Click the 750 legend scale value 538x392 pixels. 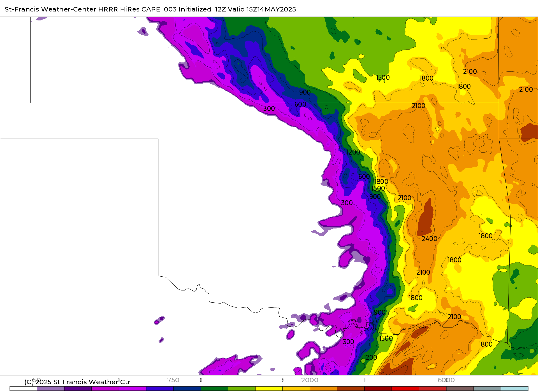(x=173, y=380)
